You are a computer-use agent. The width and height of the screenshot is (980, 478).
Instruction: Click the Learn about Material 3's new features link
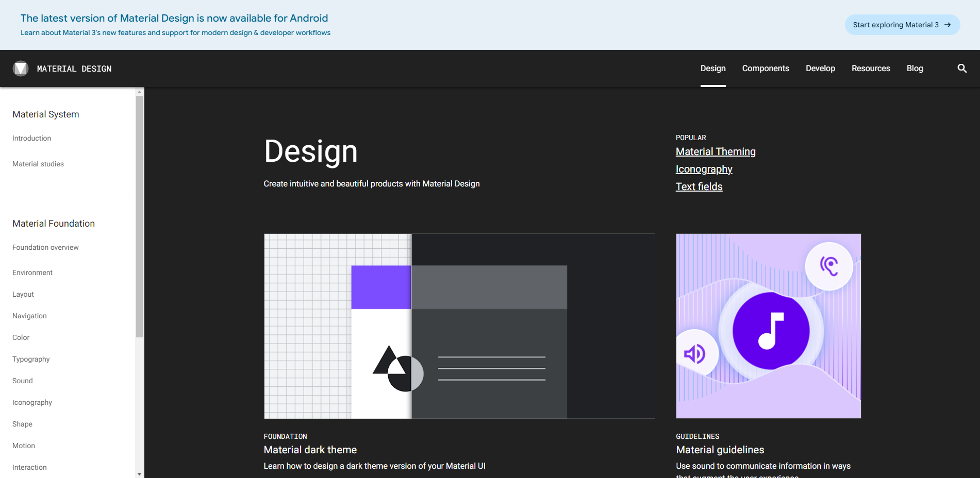[176, 32]
